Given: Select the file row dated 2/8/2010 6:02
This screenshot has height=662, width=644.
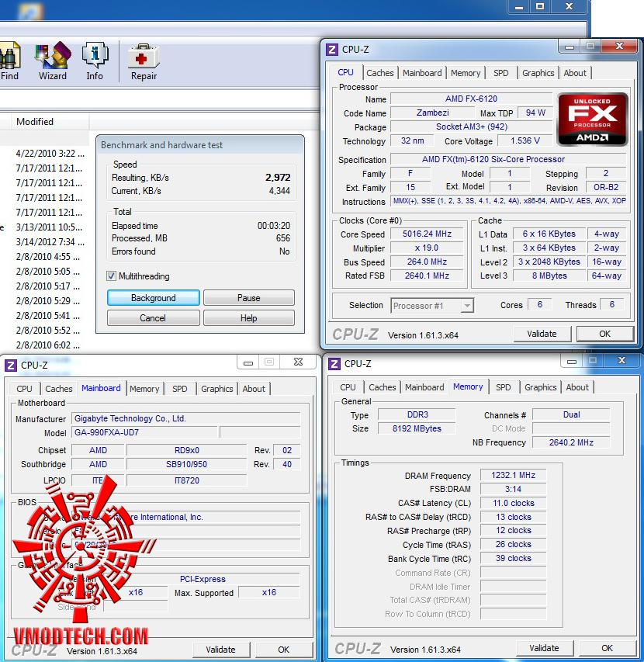Looking at the screenshot, I should [47, 345].
